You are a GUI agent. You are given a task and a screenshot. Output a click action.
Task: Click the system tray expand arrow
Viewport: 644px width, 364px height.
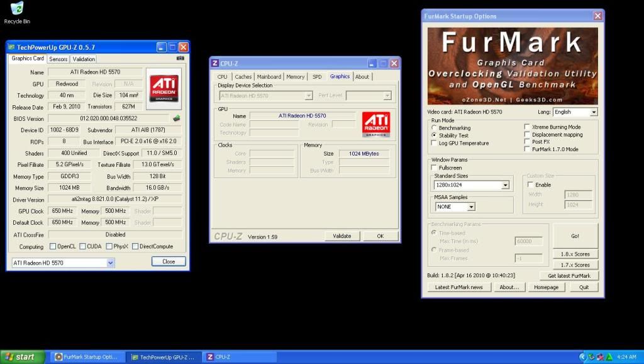pos(582,357)
